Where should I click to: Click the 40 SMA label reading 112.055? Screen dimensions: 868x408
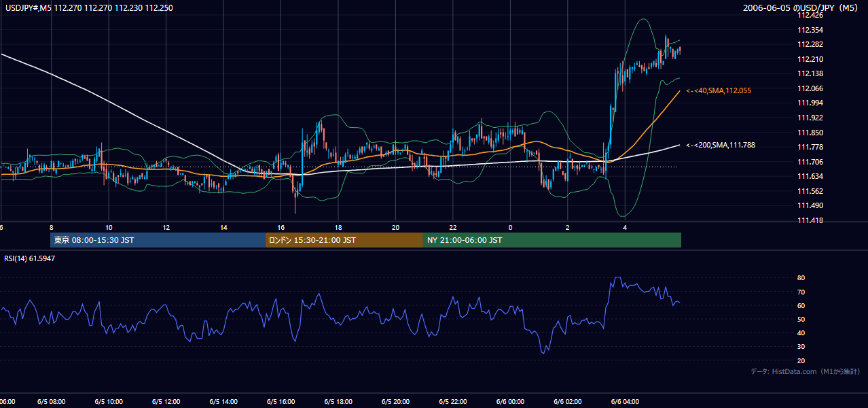719,90
